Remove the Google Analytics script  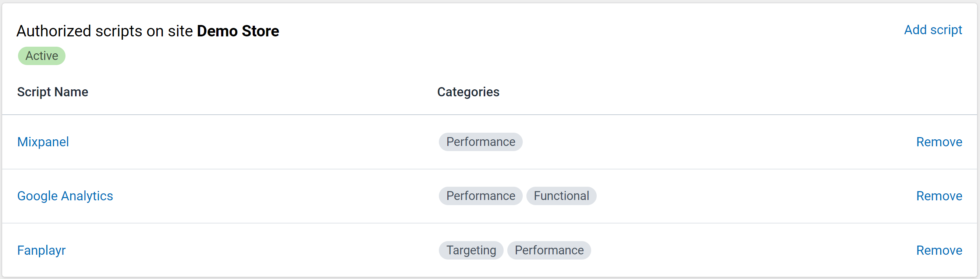[939, 196]
